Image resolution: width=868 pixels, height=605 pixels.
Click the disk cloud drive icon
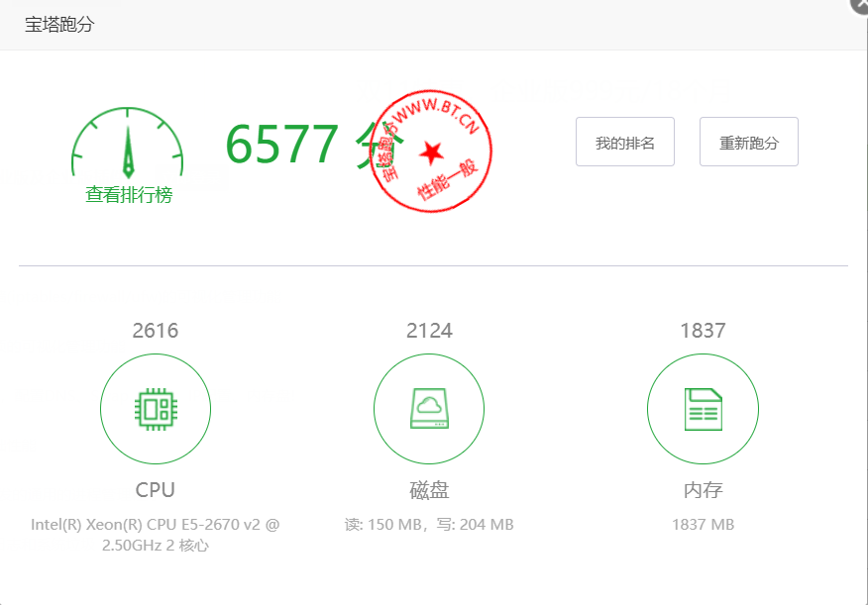(429, 409)
